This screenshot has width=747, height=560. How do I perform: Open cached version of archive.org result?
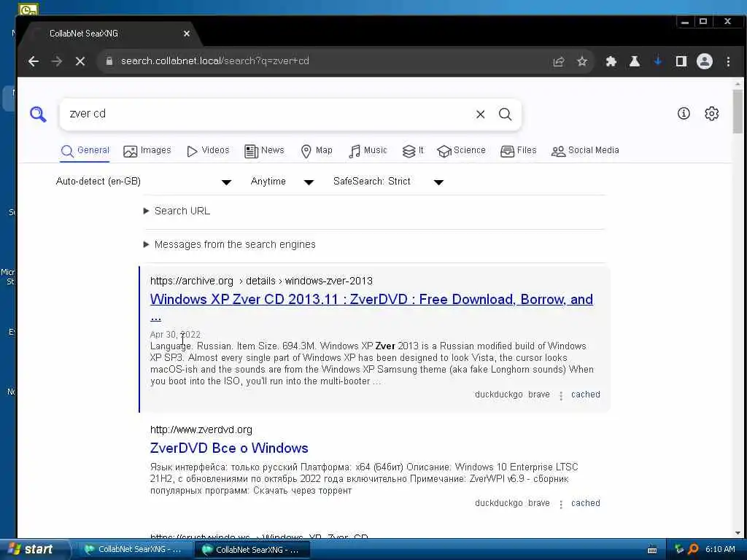(586, 394)
